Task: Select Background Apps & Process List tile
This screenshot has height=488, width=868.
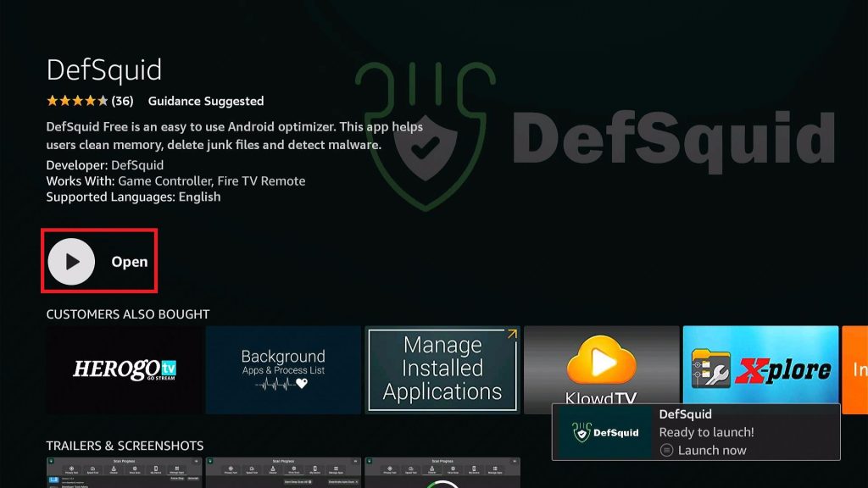Action: [283, 369]
